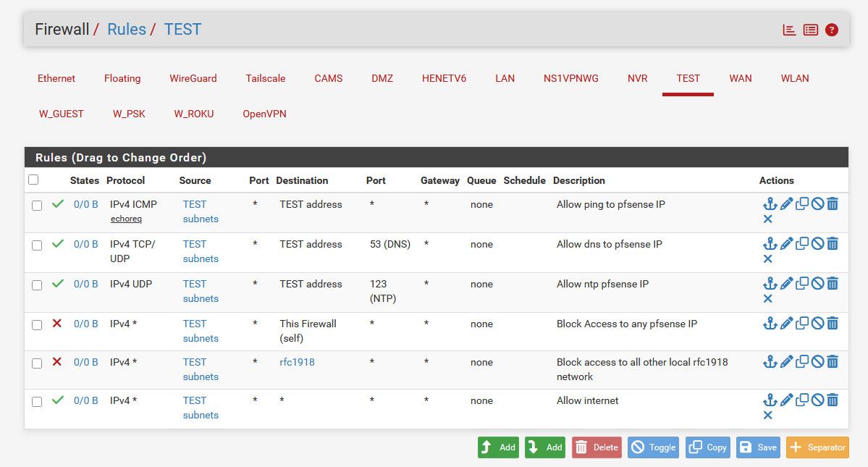868x467 pixels.
Task: Click the Rules breadcrumb link
Action: pos(127,29)
